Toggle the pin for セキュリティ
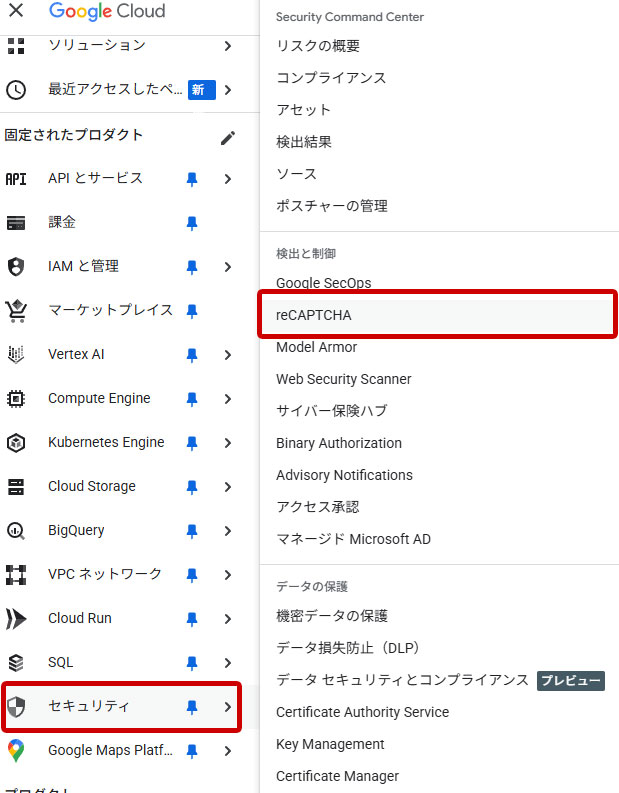This screenshot has width=619, height=793. pos(192,707)
